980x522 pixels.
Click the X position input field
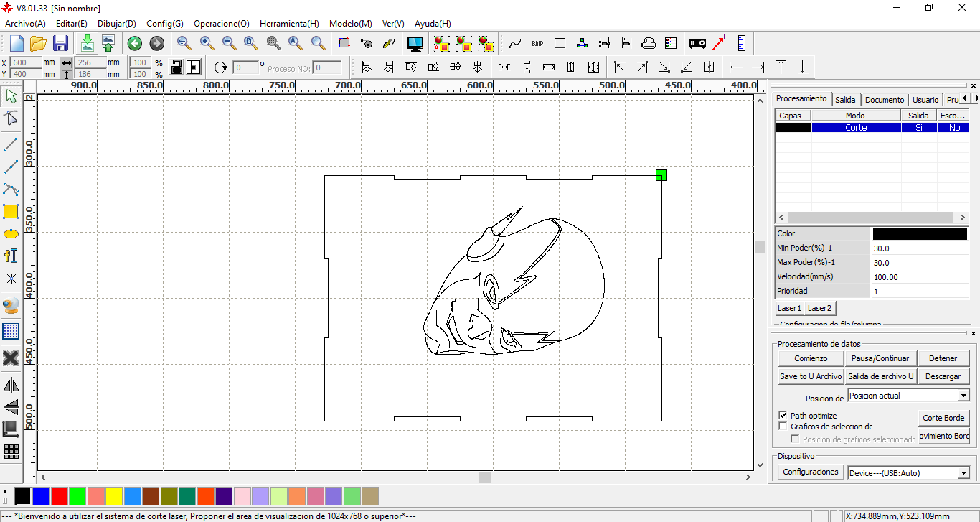(27, 62)
